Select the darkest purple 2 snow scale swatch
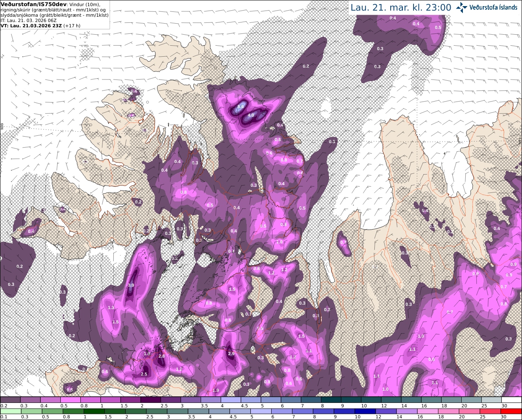Viewport: 522px width, 420px height. 150,400
